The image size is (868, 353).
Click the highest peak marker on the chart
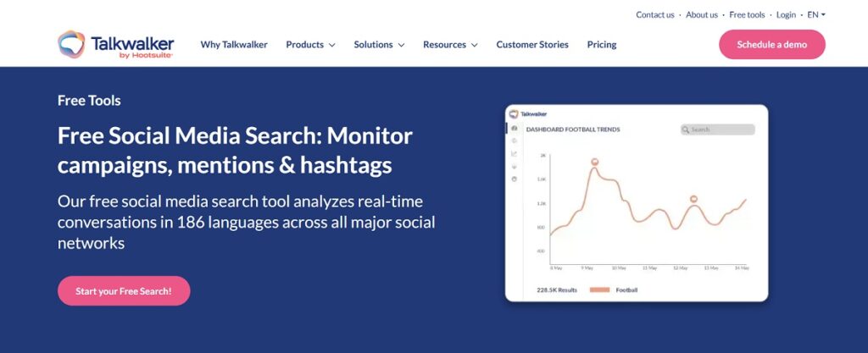pyautogui.click(x=594, y=161)
